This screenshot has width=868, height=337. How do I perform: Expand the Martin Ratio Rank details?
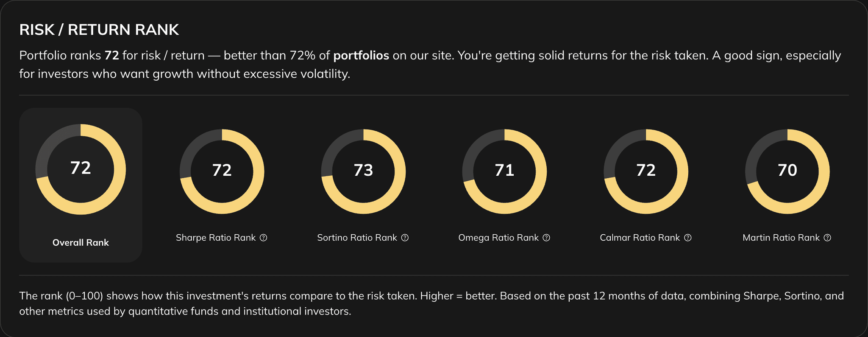point(827,238)
